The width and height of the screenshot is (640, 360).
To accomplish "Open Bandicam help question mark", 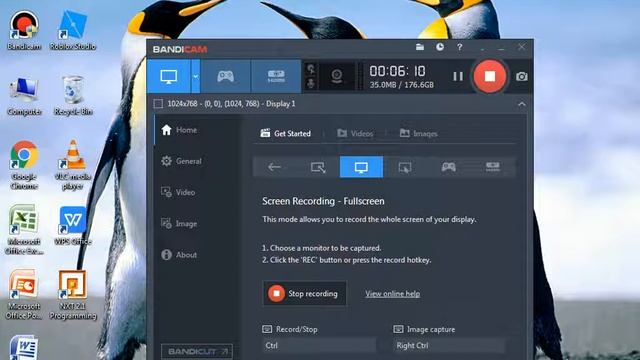I will tap(460, 47).
